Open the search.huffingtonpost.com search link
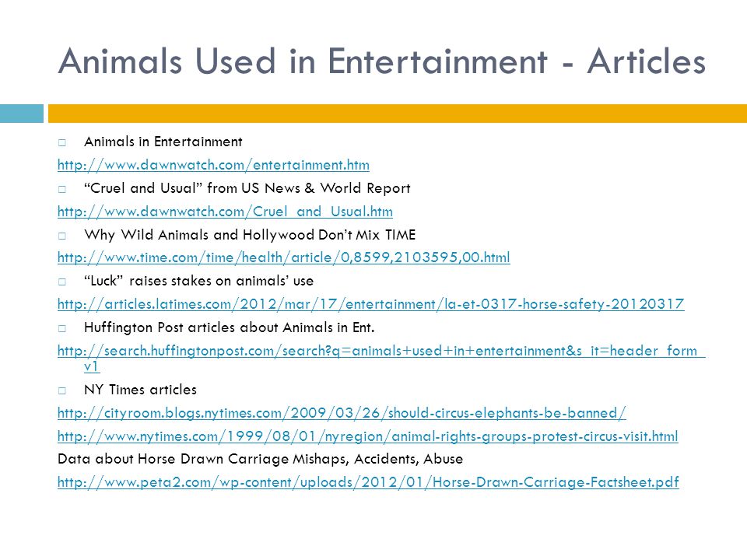Screen dimensions: 747x560 coord(381,358)
